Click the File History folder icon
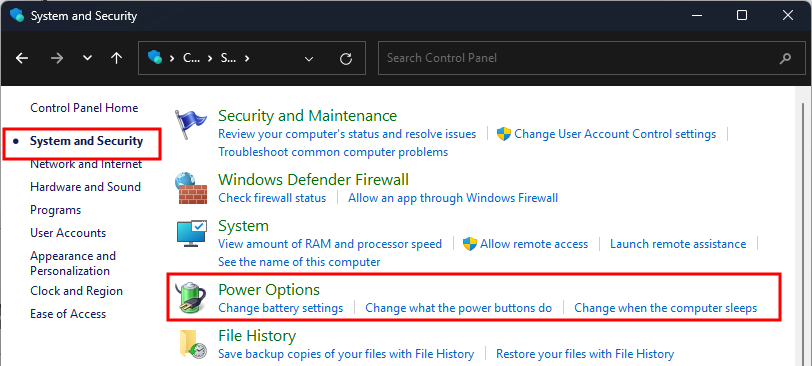 (193, 344)
